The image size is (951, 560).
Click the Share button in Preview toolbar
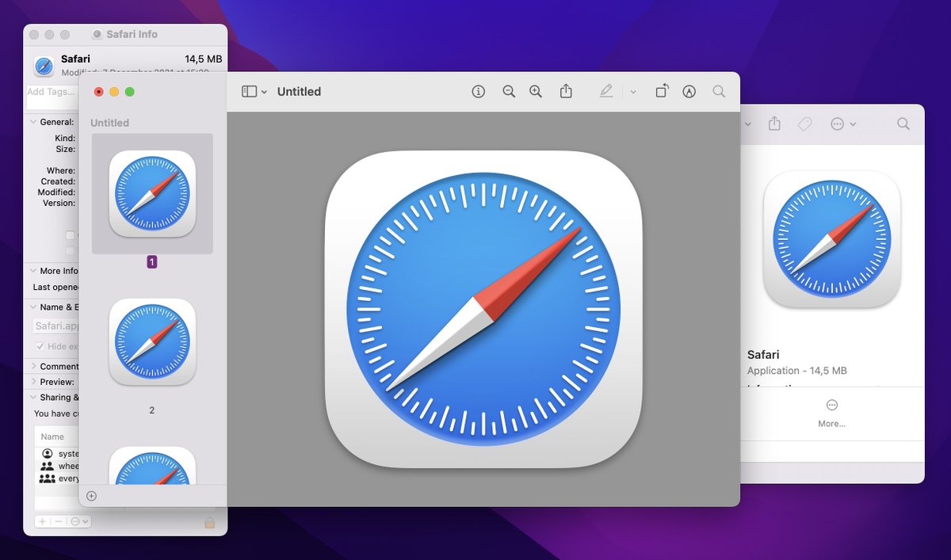tap(566, 92)
